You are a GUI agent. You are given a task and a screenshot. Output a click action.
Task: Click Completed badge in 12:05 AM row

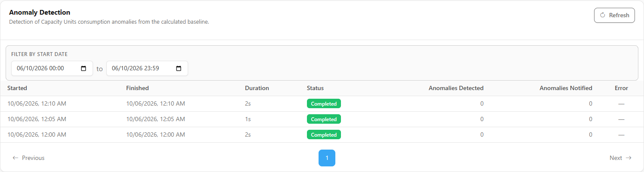coord(324,119)
